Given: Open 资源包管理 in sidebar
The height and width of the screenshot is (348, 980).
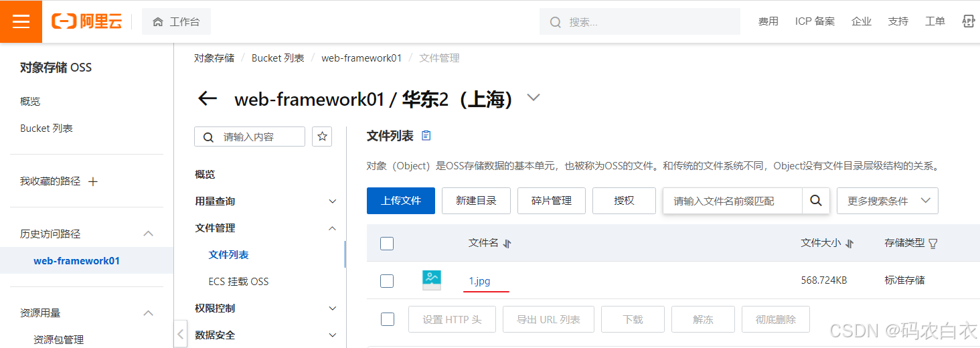Looking at the screenshot, I should (58, 339).
